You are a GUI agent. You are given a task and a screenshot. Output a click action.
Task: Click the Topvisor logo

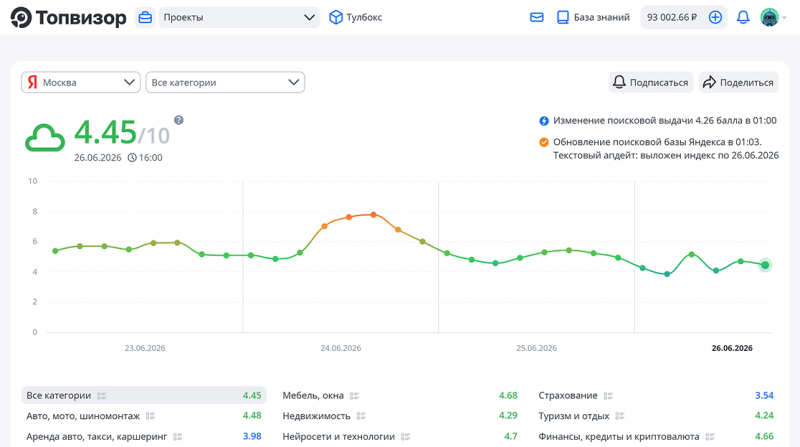68,17
